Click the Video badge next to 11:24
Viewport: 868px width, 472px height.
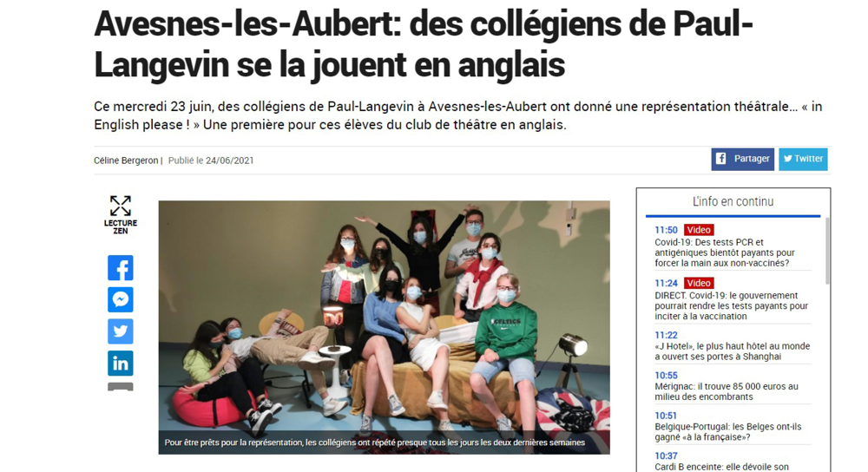[699, 283]
